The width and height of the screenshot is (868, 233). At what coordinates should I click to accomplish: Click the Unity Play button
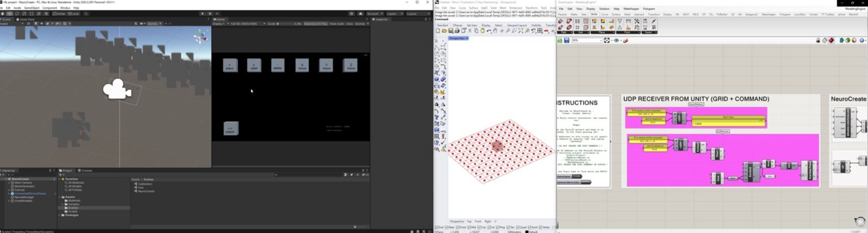(x=202, y=14)
